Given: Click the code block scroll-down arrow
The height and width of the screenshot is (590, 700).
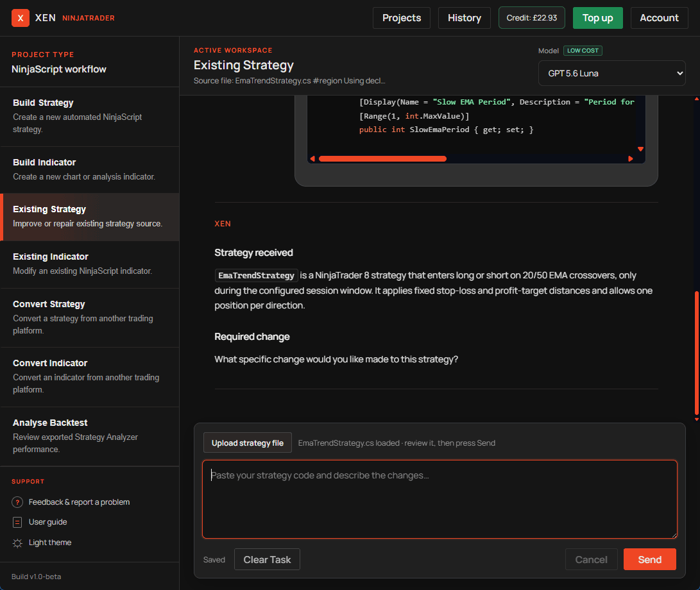Looking at the screenshot, I should [640, 149].
